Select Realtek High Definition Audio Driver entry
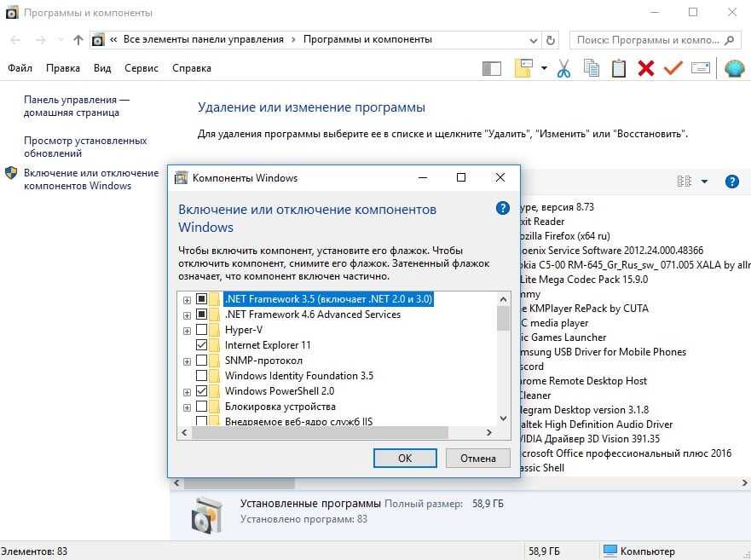Viewport: 751px width, 560px height. tap(597, 424)
